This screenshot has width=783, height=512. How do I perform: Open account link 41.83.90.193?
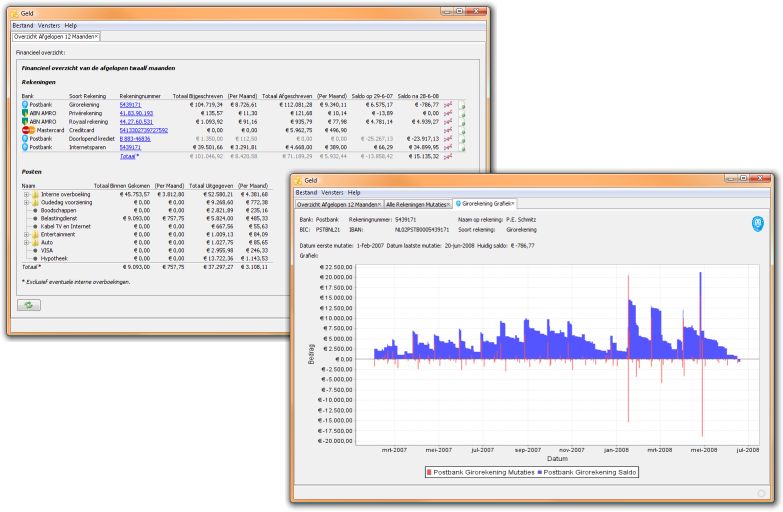click(x=136, y=113)
